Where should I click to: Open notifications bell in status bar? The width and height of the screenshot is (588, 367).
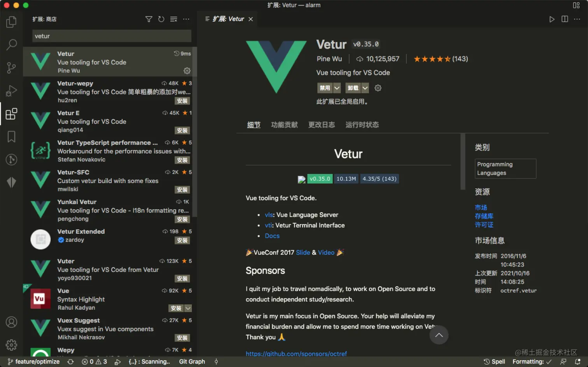[577, 362]
